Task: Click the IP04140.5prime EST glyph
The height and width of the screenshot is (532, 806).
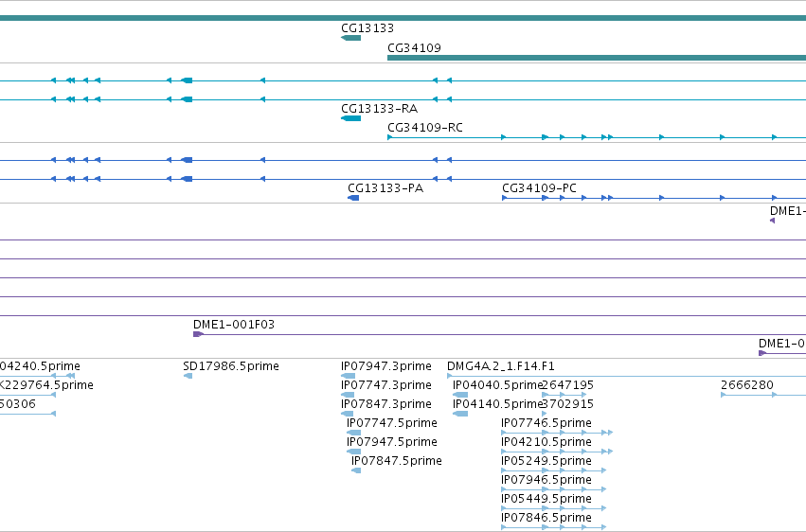Action: tap(460, 414)
